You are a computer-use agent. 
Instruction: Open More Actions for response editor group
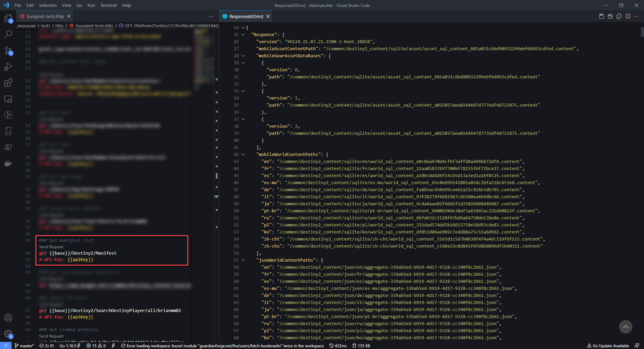pyautogui.click(x=637, y=16)
